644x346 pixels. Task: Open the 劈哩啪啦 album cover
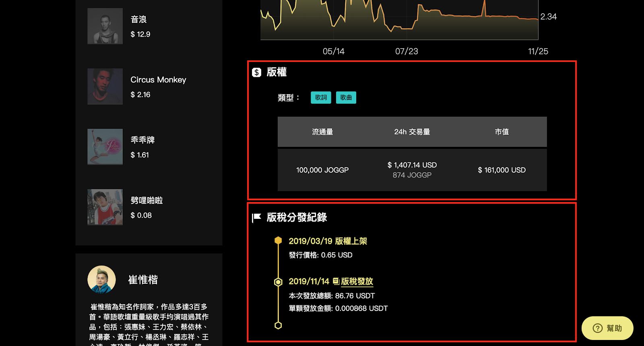tap(105, 207)
